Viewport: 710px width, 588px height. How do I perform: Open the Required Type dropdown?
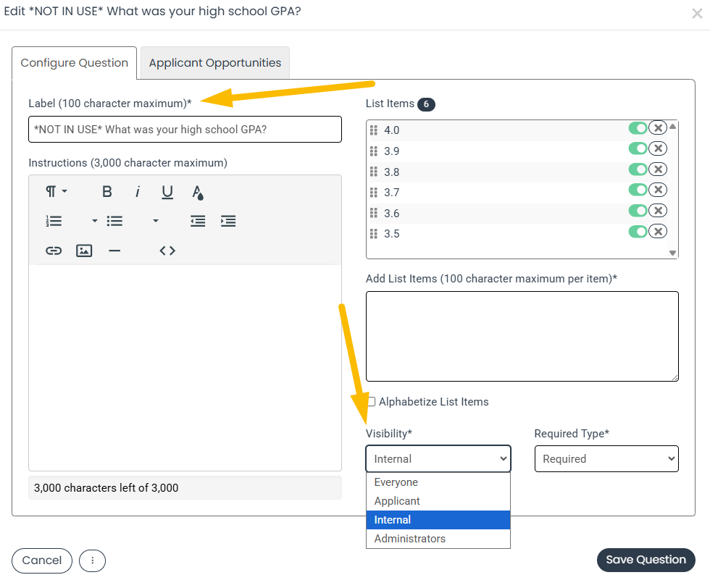pos(606,458)
